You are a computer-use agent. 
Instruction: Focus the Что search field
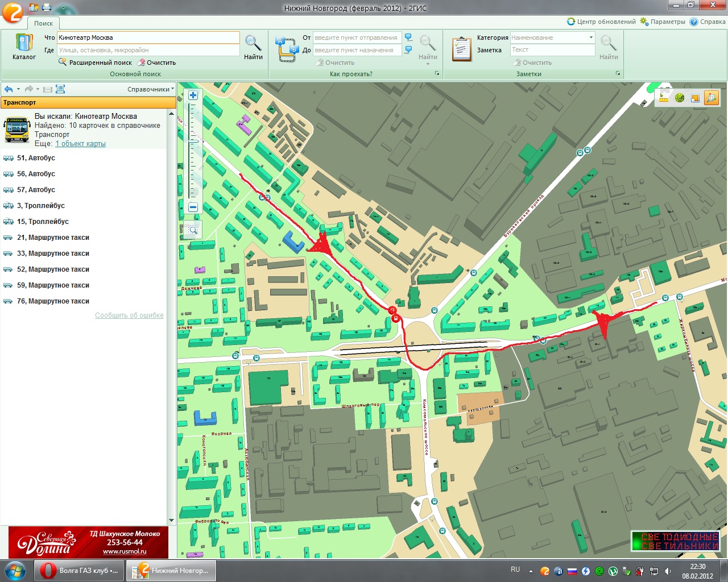[148, 38]
